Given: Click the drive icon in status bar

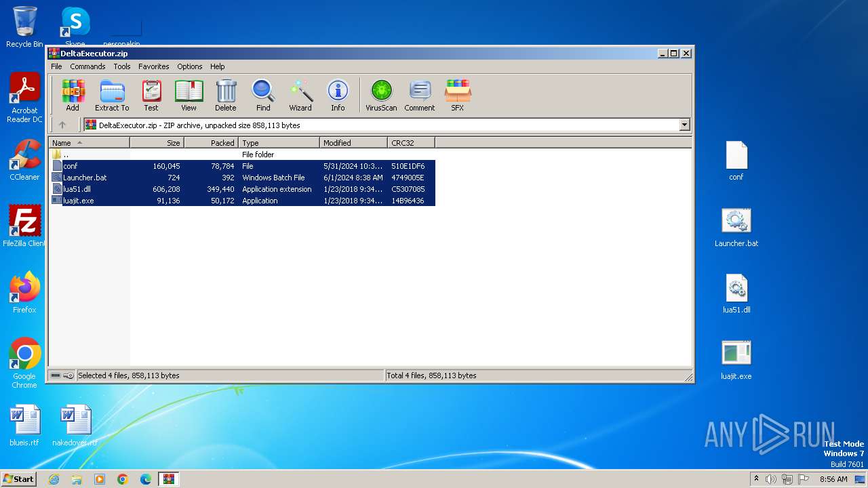Looking at the screenshot, I should tap(56, 375).
